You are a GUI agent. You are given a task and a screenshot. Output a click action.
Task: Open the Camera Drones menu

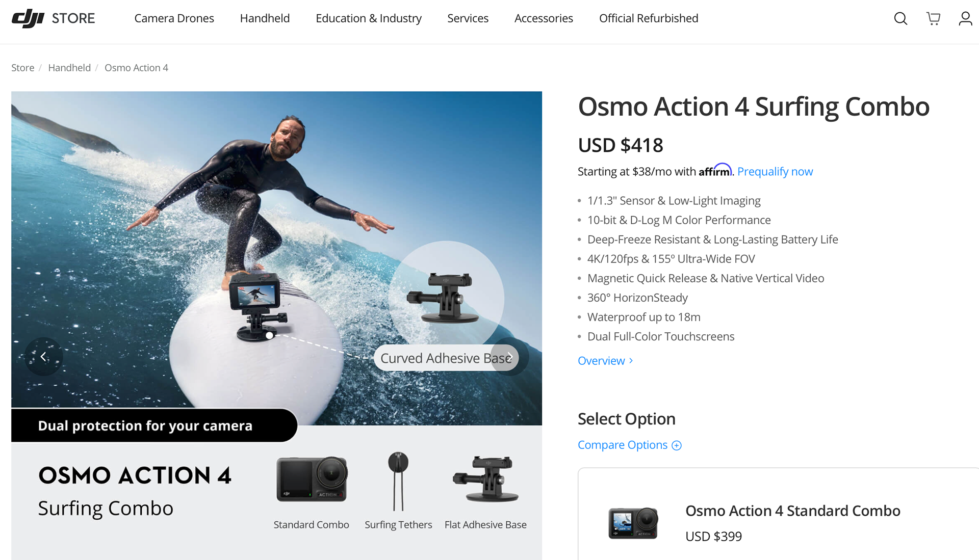pyautogui.click(x=174, y=18)
